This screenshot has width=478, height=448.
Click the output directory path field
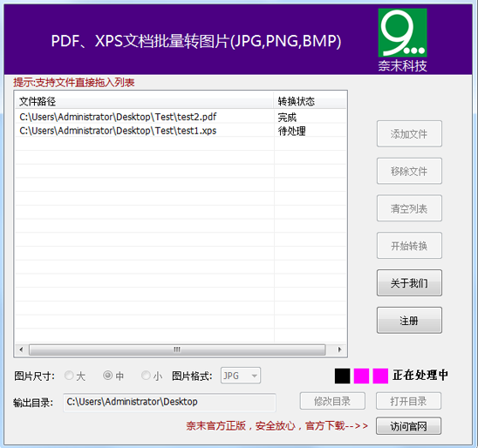click(169, 403)
